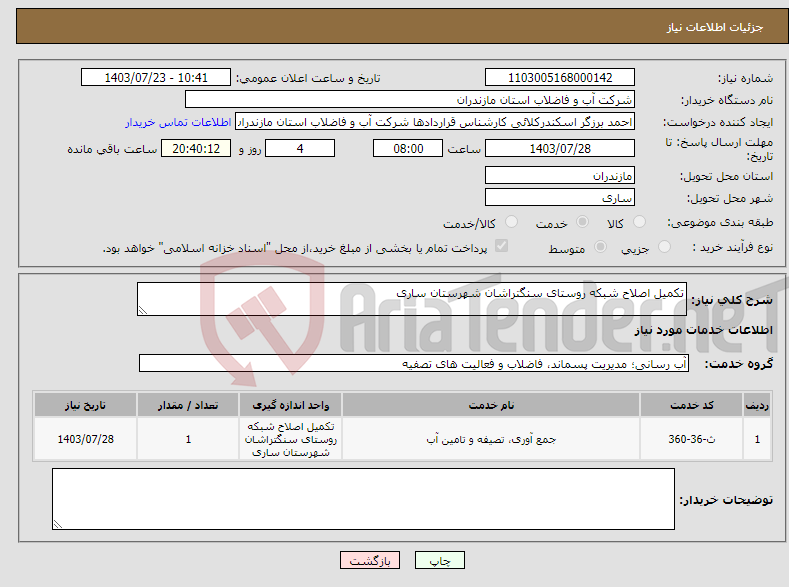The height and width of the screenshot is (587, 789).
Task: Click the delivery province field مازندران
Action: [x=560, y=176]
